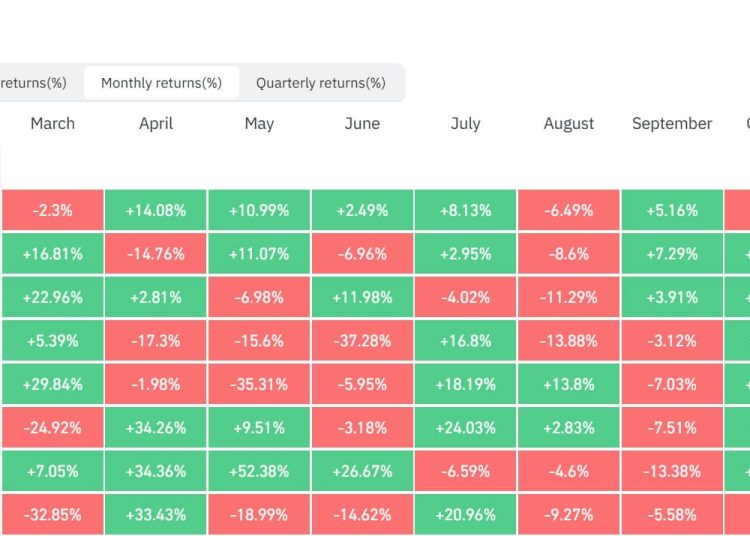Image resolution: width=750 pixels, height=536 pixels.
Task: Click the +24.03% July cell
Action: (x=465, y=427)
